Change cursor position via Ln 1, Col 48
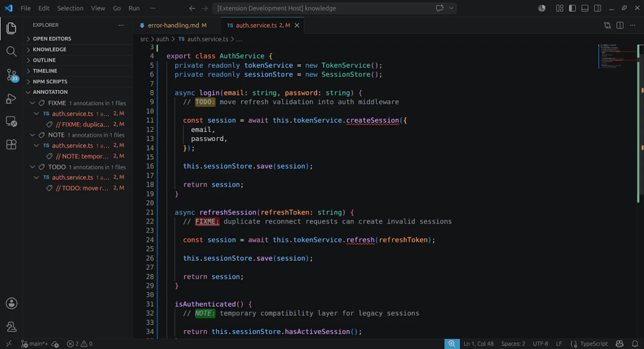 click(479, 344)
